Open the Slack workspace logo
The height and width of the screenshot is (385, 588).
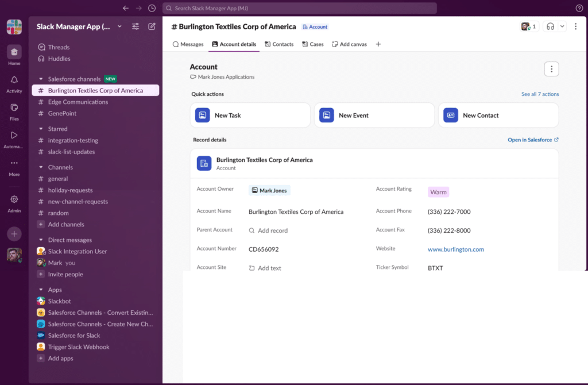click(x=14, y=27)
